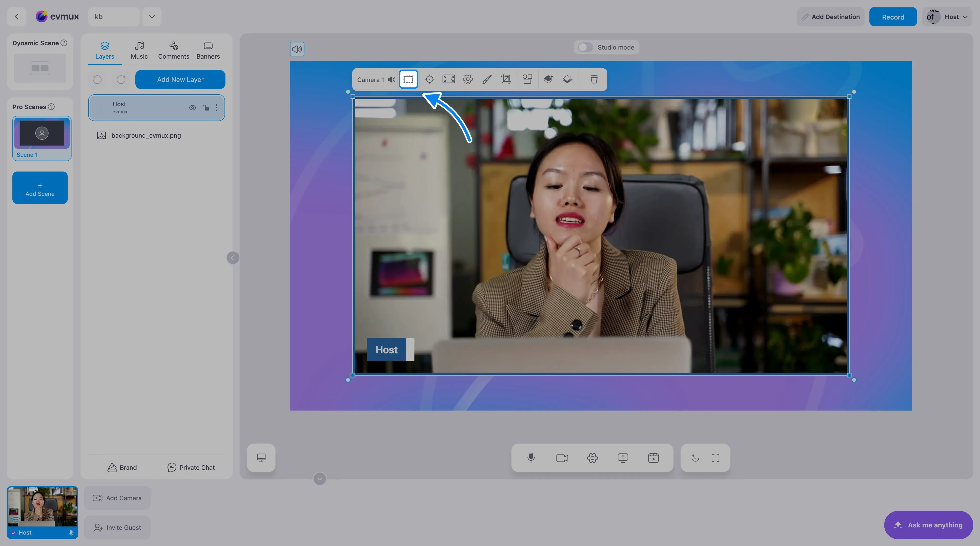
Task: Toggle the microphone in bottom control bar
Action: [x=531, y=458]
